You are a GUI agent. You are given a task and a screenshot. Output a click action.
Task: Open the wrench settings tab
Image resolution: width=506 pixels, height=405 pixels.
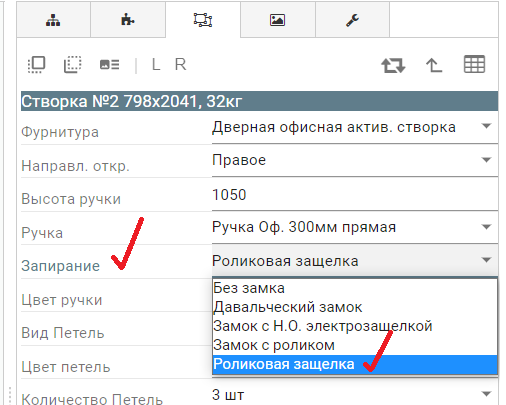click(x=352, y=20)
